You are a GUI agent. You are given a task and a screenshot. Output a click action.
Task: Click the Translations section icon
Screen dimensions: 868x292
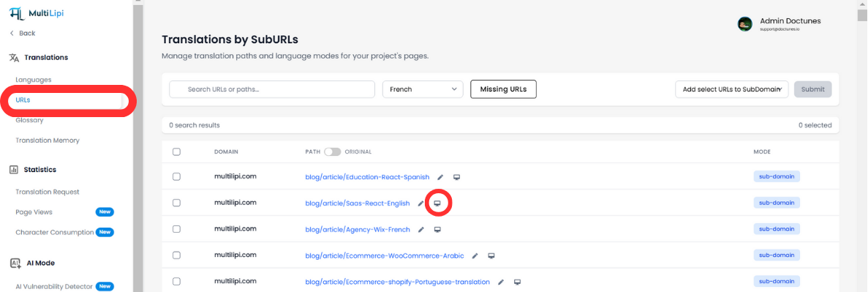click(x=15, y=58)
